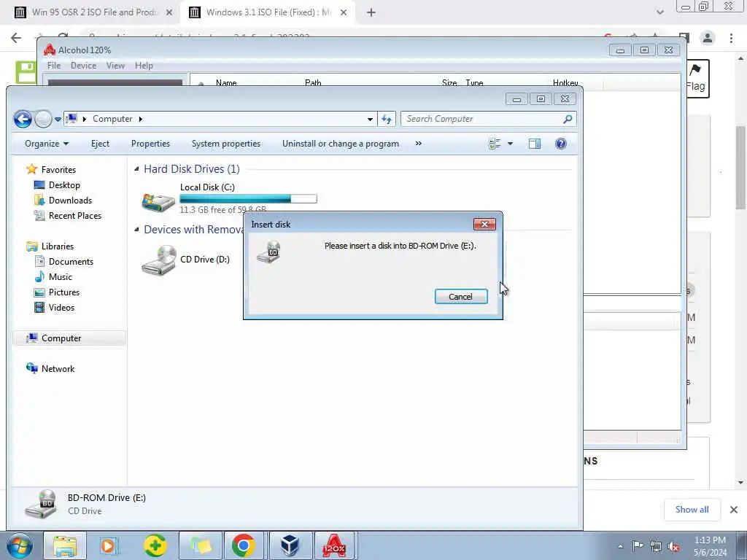747x560 pixels.
Task: Select the Local Disk (C:) drive icon
Action: (158, 202)
